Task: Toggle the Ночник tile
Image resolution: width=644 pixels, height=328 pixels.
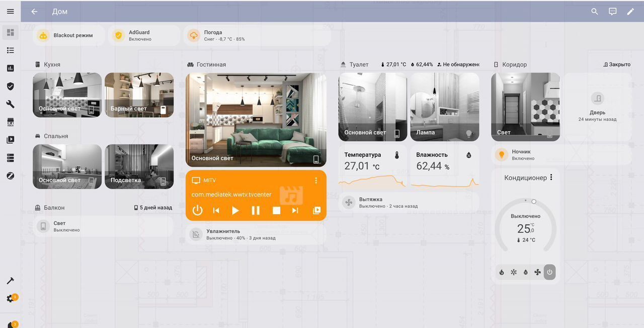Action: [x=561, y=155]
